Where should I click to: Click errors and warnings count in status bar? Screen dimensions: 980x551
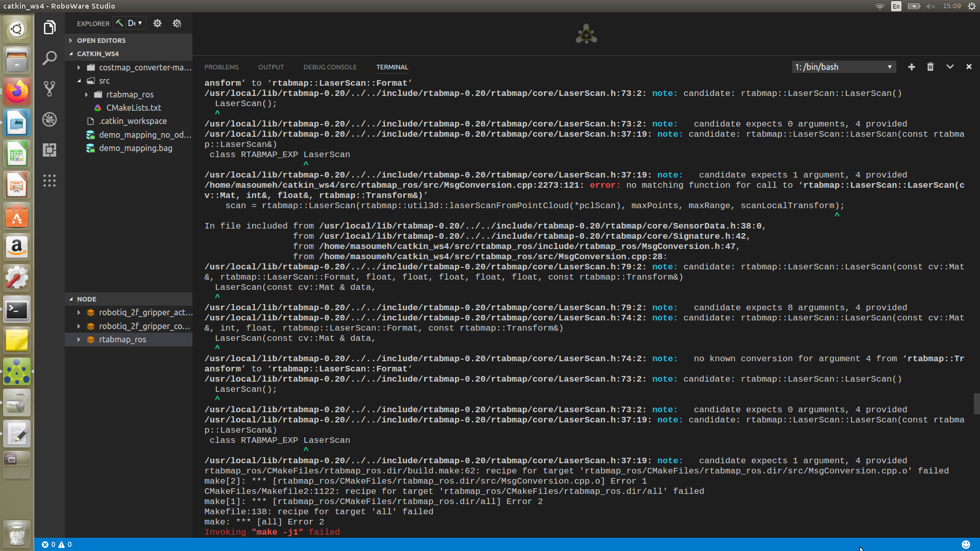(x=57, y=544)
